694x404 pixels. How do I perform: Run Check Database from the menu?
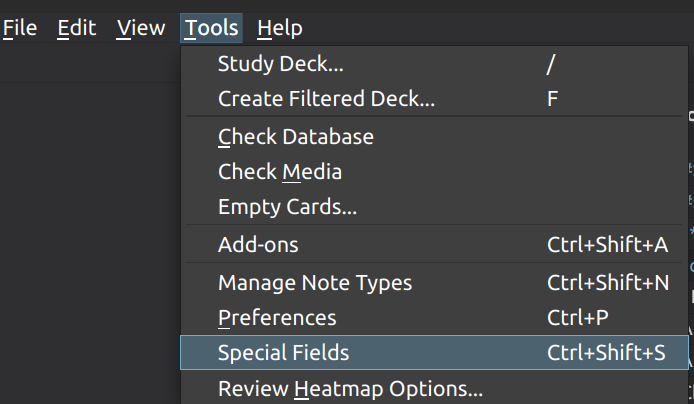click(x=295, y=137)
